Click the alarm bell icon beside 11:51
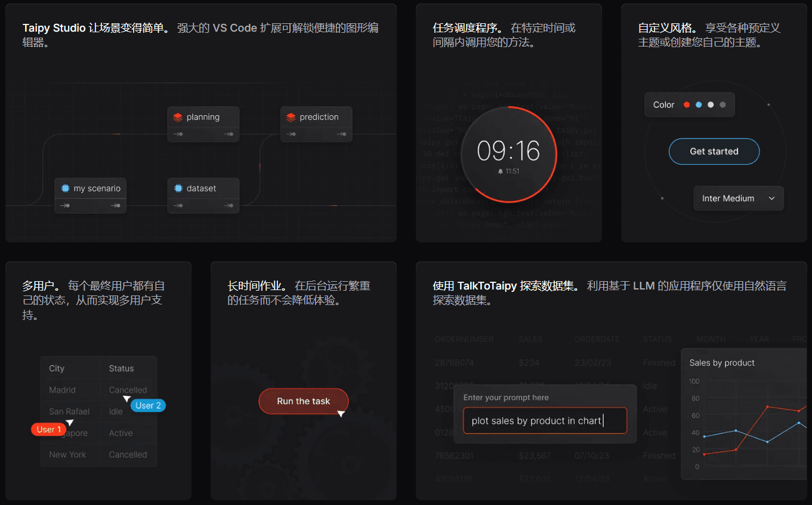Viewport: 812px width, 505px height. [501, 171]
